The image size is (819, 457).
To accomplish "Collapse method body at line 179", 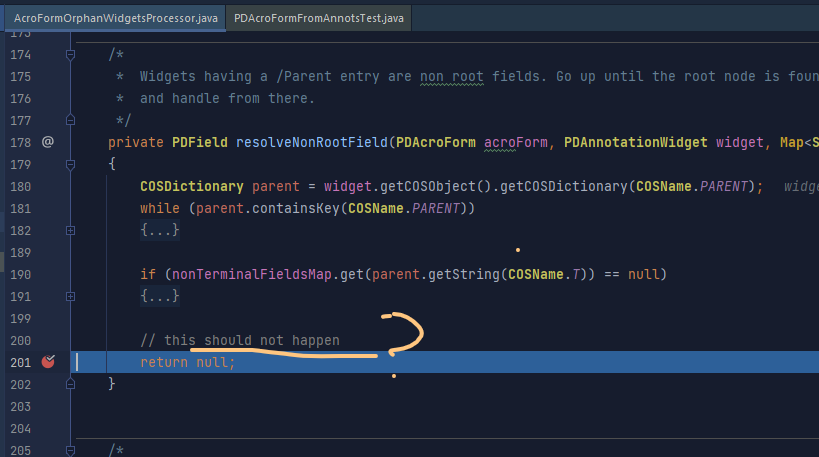I will click(x=71, y=165).
